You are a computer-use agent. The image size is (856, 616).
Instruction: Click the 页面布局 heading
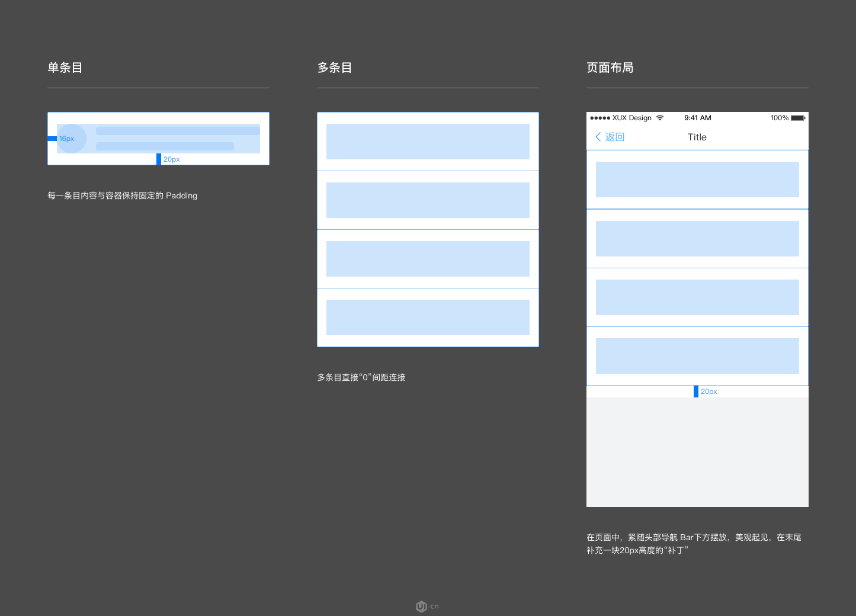point(610,68)
